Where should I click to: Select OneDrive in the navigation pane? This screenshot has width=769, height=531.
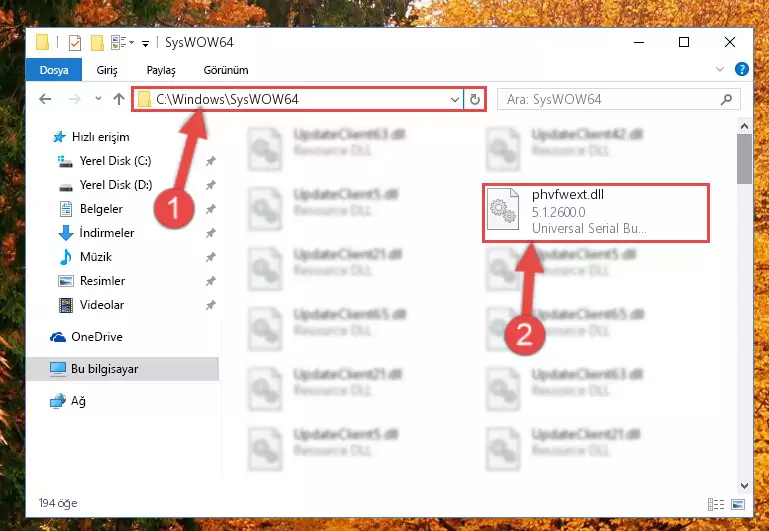coord(97,337)
